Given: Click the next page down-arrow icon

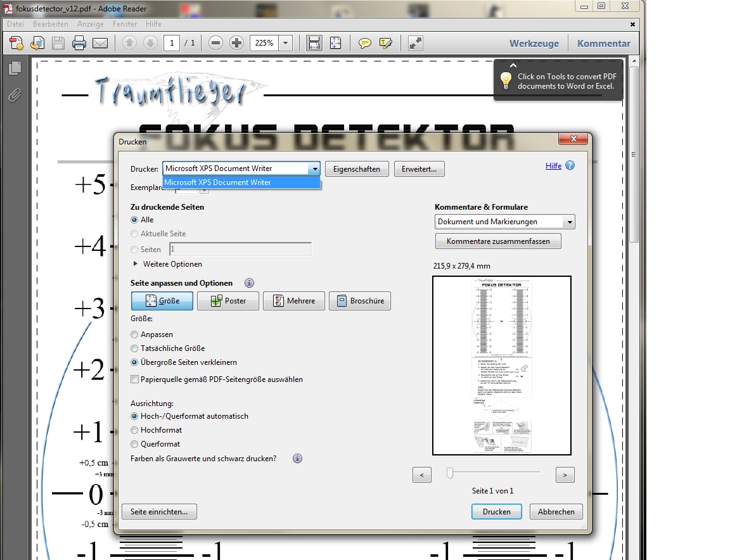Looking at the screenshot, I should pos(150,43).
